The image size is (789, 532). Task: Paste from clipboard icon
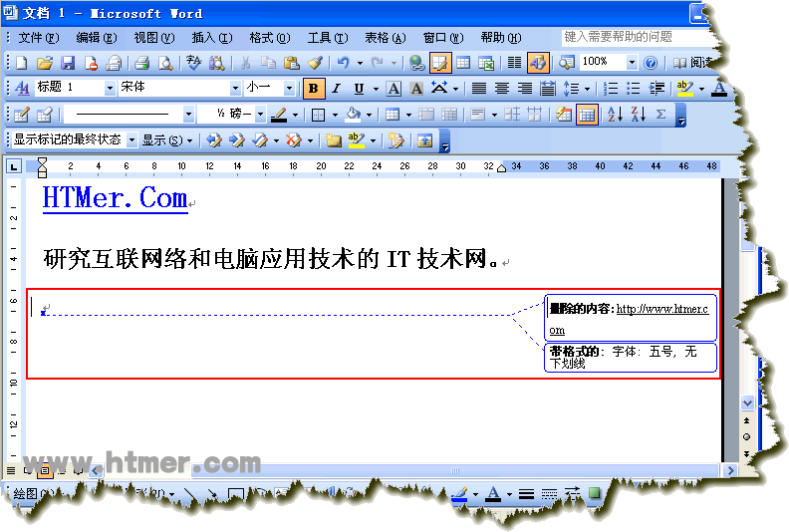tap(291, 63)
